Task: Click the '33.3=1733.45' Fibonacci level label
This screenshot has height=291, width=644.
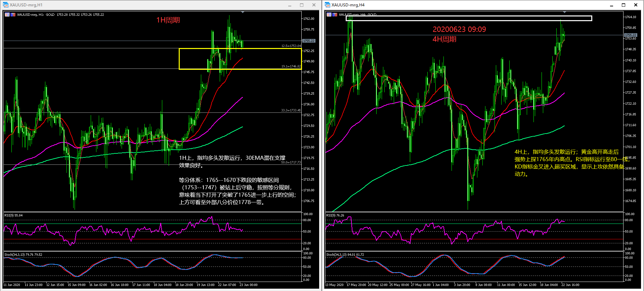Action: coord(291,110)
